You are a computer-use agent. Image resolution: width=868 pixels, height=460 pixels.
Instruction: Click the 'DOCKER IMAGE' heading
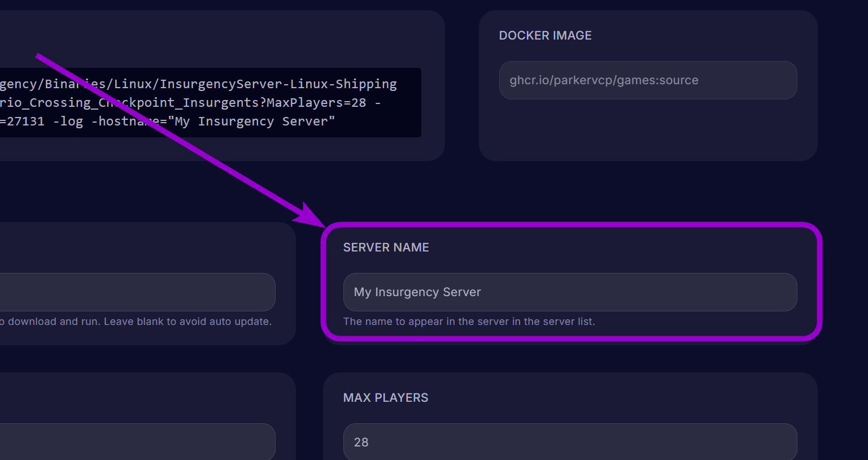tap(545, 36)
